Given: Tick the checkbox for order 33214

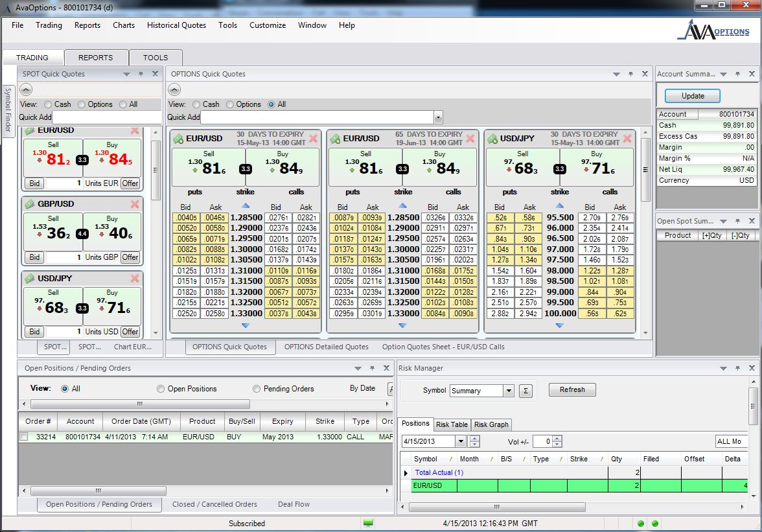Looking at the screenshot, I should pos(24,437).
